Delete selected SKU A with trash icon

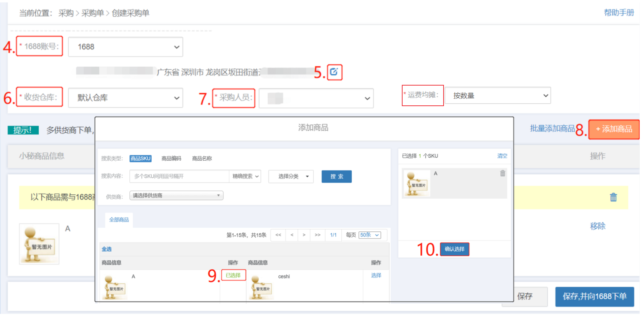coord(502,173)
